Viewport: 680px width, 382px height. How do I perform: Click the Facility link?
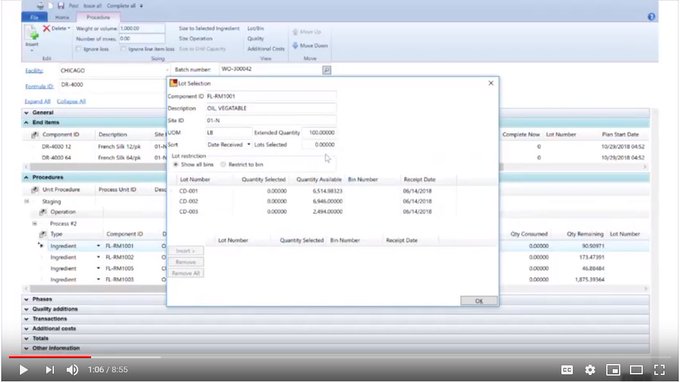click(34, 71)
